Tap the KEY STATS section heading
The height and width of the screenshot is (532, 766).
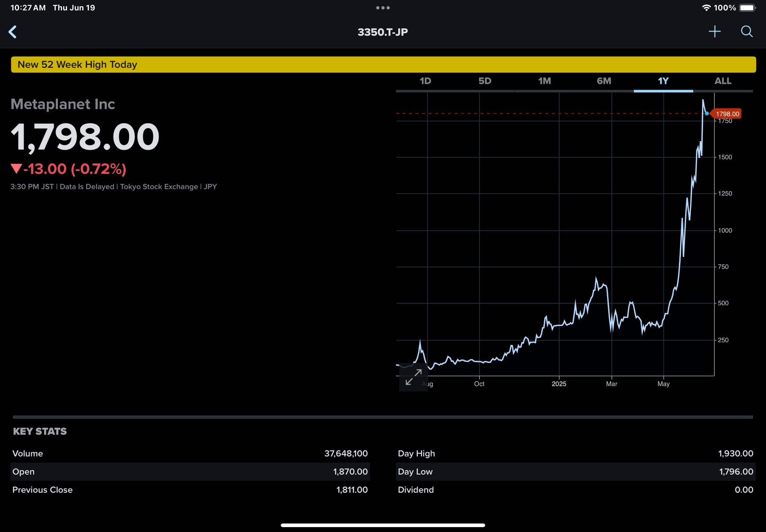click(x=40, y=431)
